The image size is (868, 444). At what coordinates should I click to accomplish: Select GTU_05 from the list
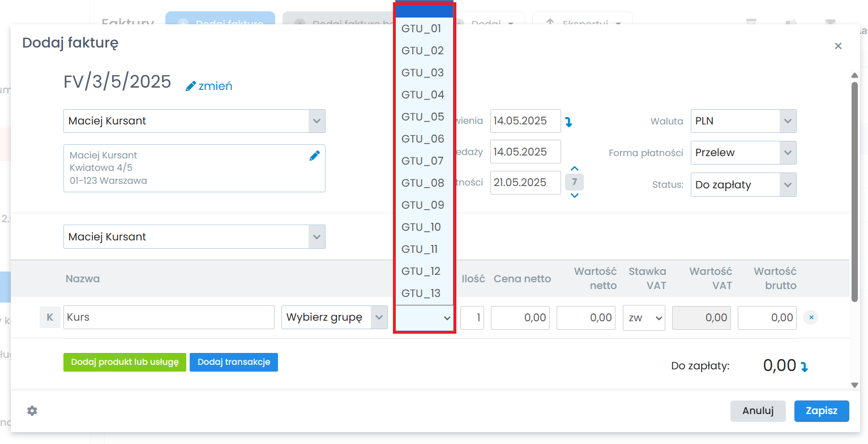coord(423,117)
